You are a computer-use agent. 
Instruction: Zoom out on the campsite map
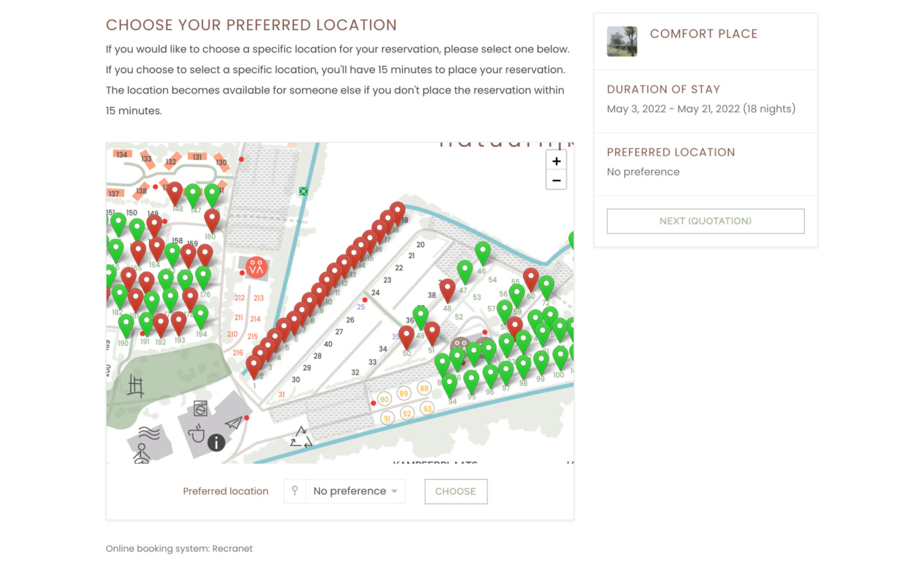point(556,181)
